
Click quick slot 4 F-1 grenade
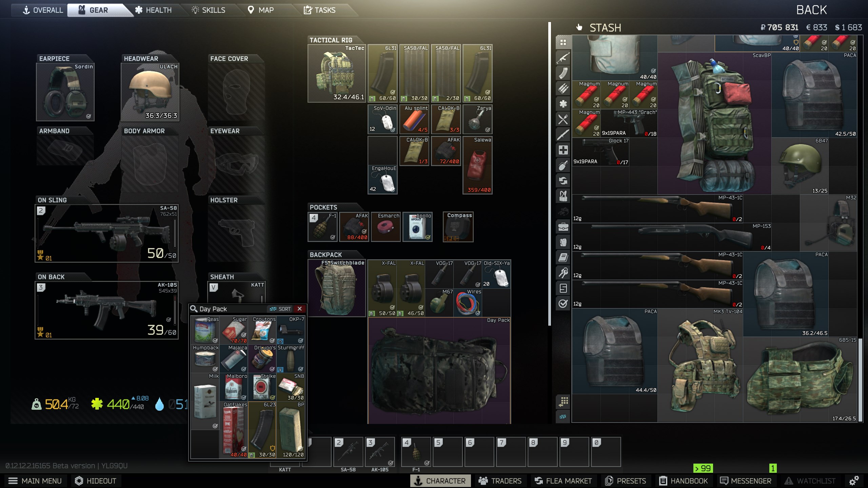point(416,452)
